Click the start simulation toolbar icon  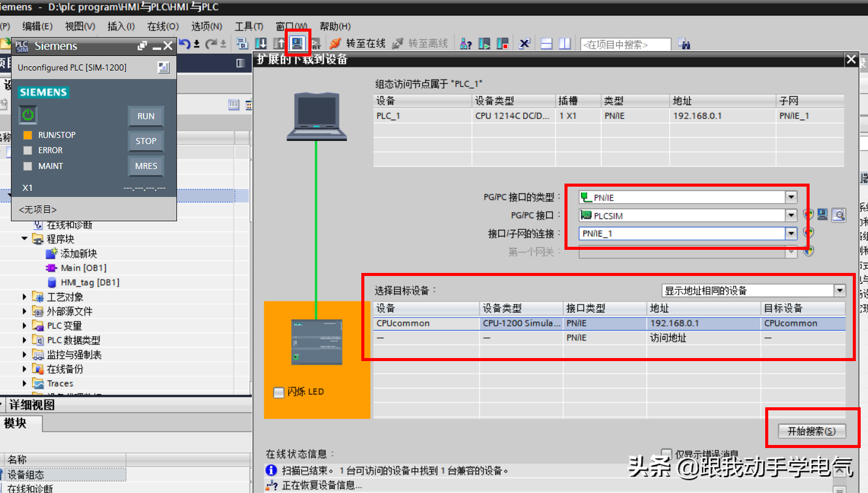pyautogui.click(x=297, y=43)
